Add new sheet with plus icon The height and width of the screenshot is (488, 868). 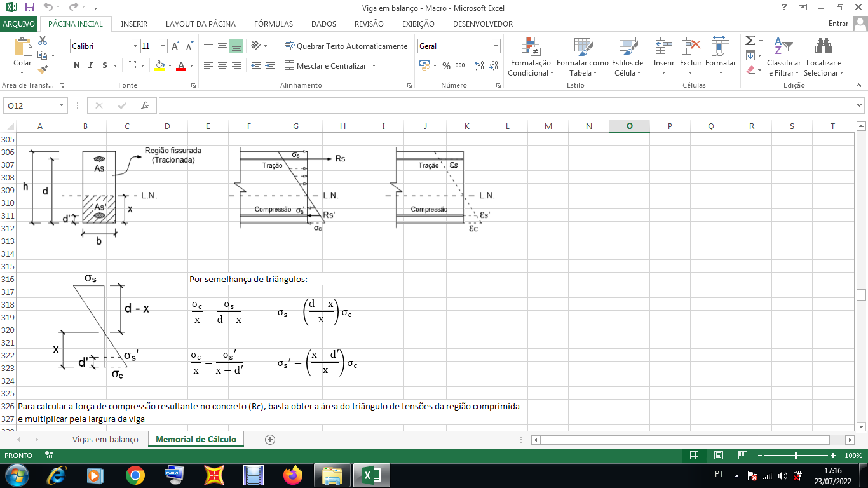pos(270,439)
